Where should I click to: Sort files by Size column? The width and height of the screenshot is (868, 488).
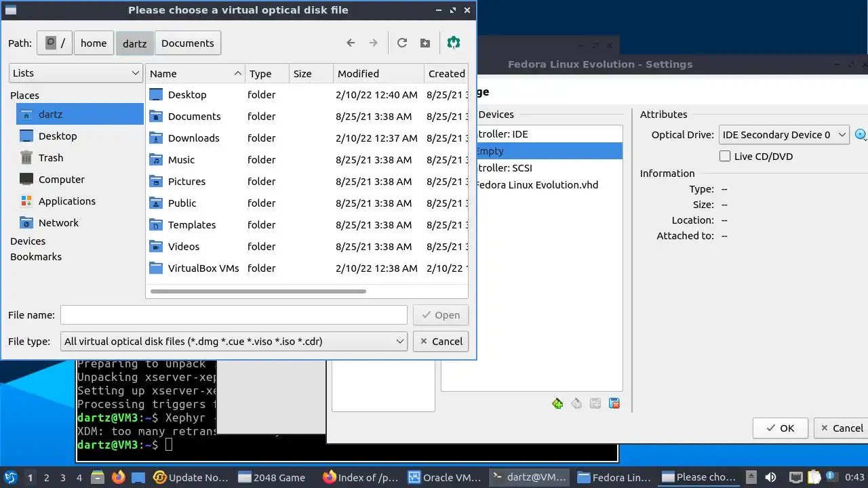(x=311, y=73)
